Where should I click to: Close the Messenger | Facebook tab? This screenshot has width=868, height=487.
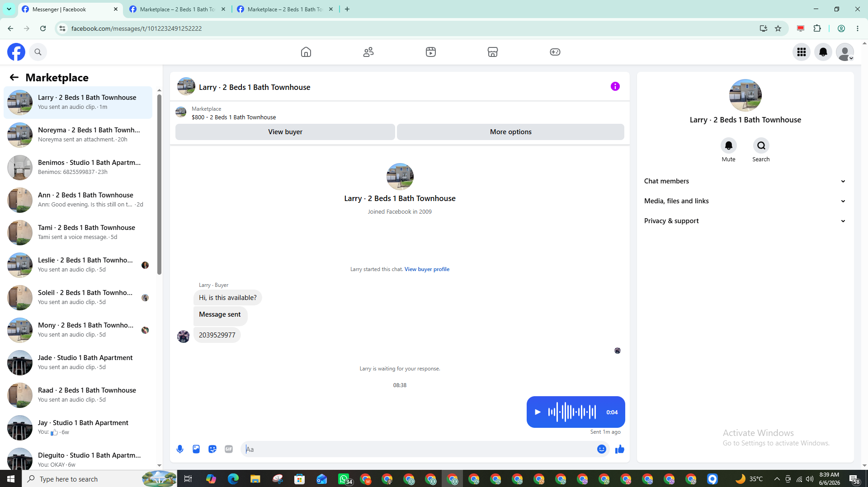click(x=116, y=9)
